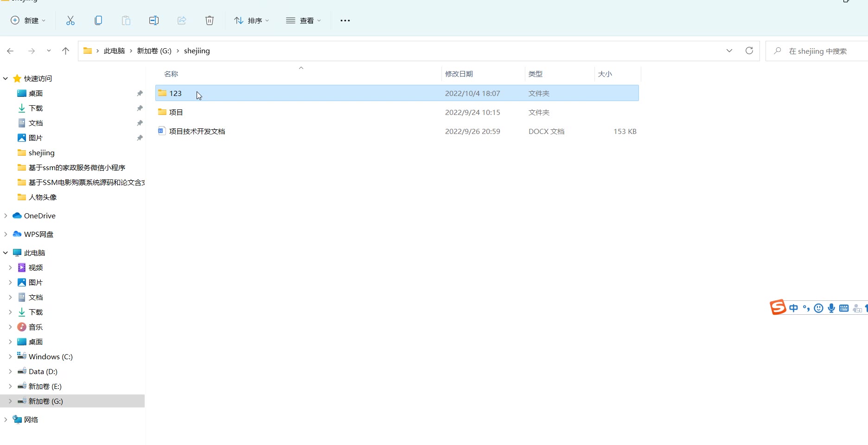This screenshot has width=868, height=445.
Task: Open the Sogou emoji panel
Action: point(819,308)
